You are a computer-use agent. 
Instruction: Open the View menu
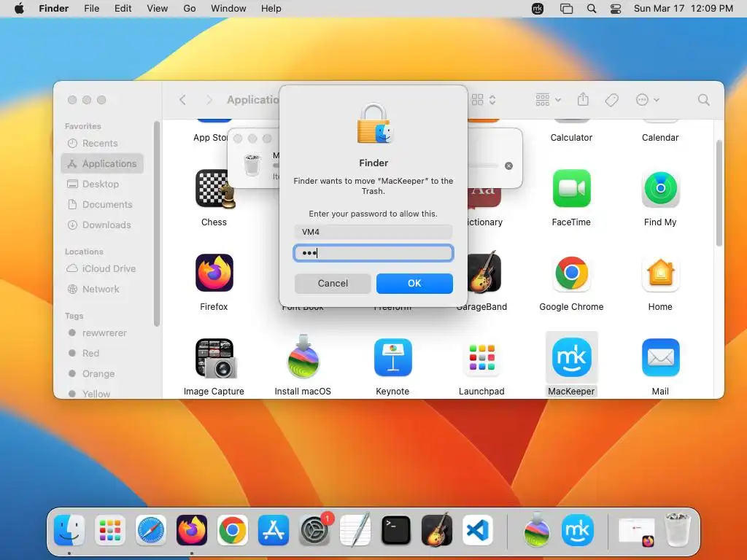(158, 9)
